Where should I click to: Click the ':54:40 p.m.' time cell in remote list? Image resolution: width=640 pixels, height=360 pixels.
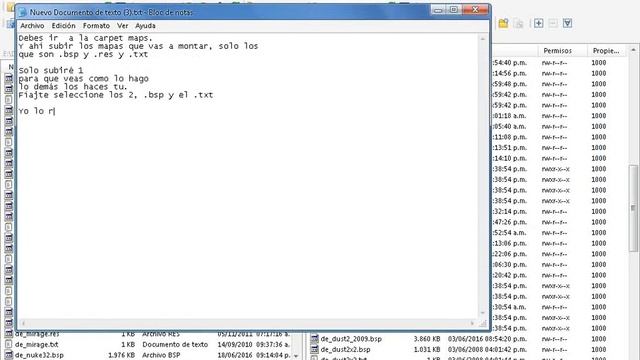coord(510,63)
